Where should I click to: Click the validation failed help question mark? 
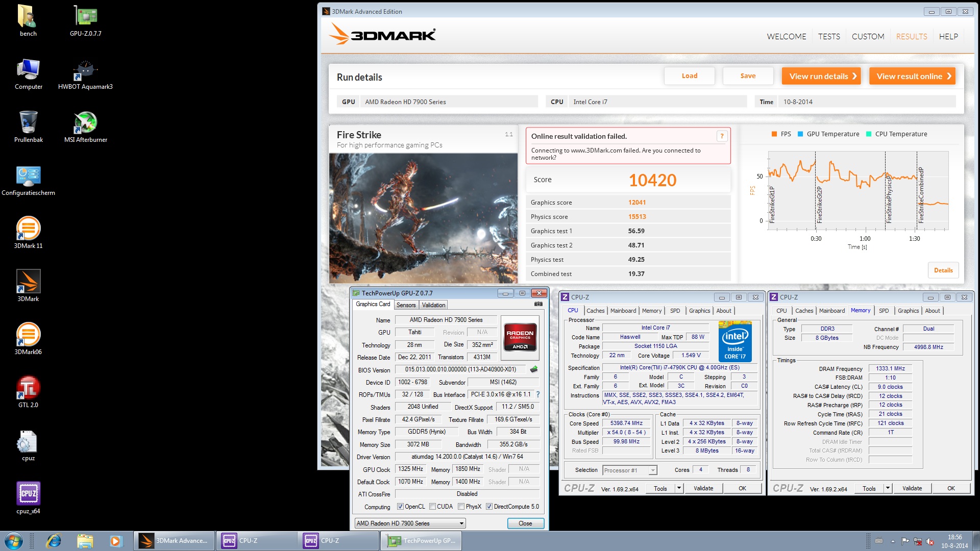coord(722,136)
